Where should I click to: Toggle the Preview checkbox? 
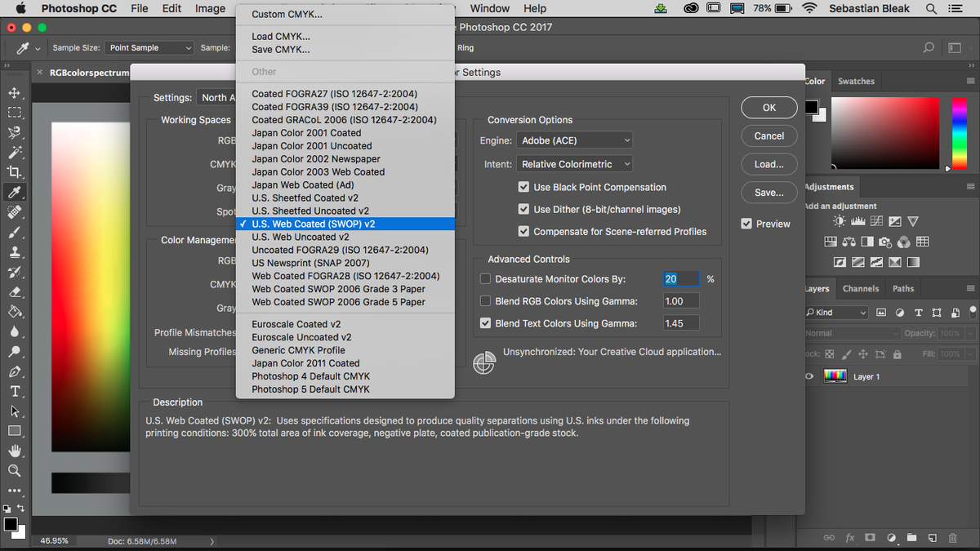pyautogui.click(x=746, y=223)
